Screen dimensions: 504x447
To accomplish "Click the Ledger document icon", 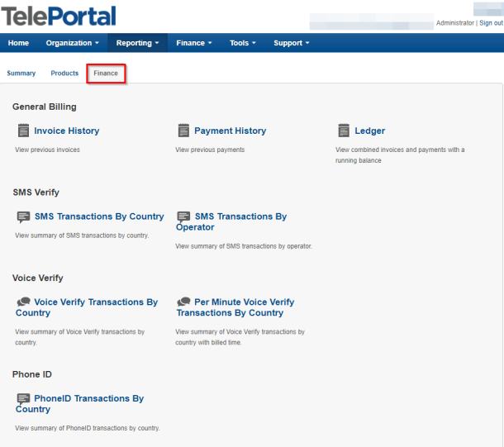I will tap(344, 131).
